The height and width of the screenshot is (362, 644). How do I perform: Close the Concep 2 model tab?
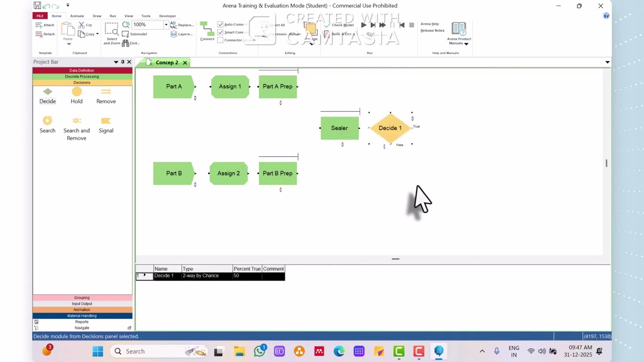click(185, 63)
